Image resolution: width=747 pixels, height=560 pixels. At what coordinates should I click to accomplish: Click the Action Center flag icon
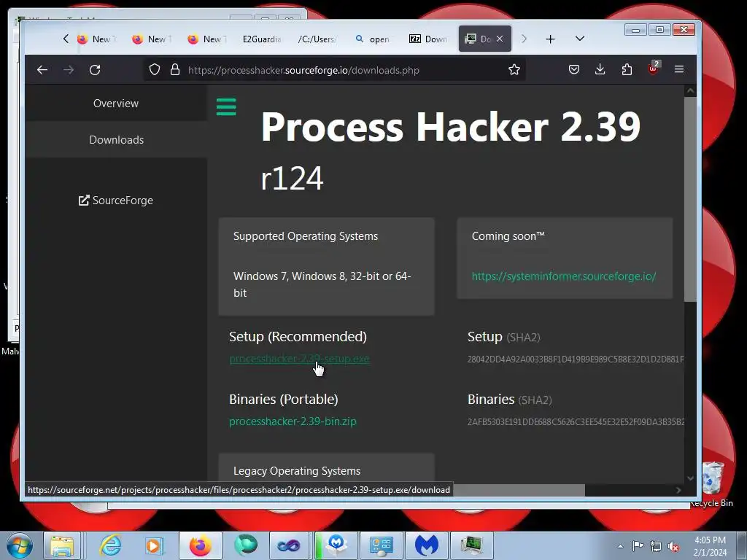[x=638, y=546]
